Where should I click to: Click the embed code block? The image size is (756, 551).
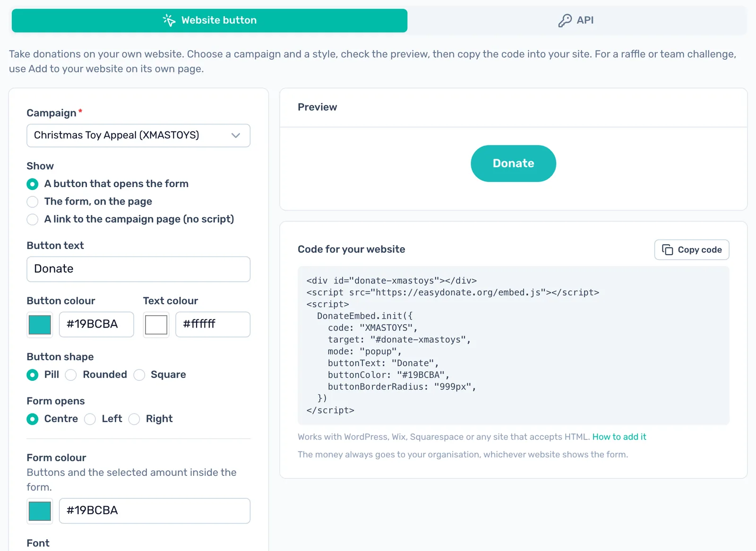(514, 345)
